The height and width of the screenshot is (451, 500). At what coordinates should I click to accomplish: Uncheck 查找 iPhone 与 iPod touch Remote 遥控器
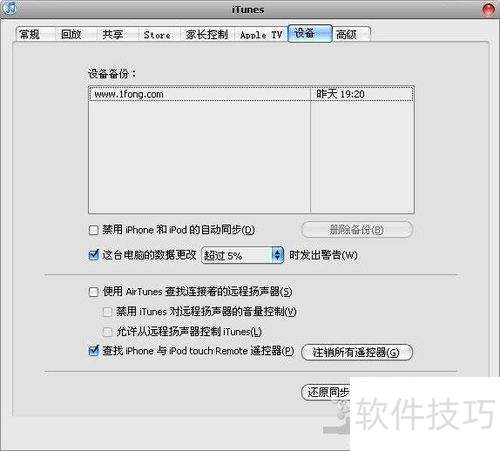94,351
